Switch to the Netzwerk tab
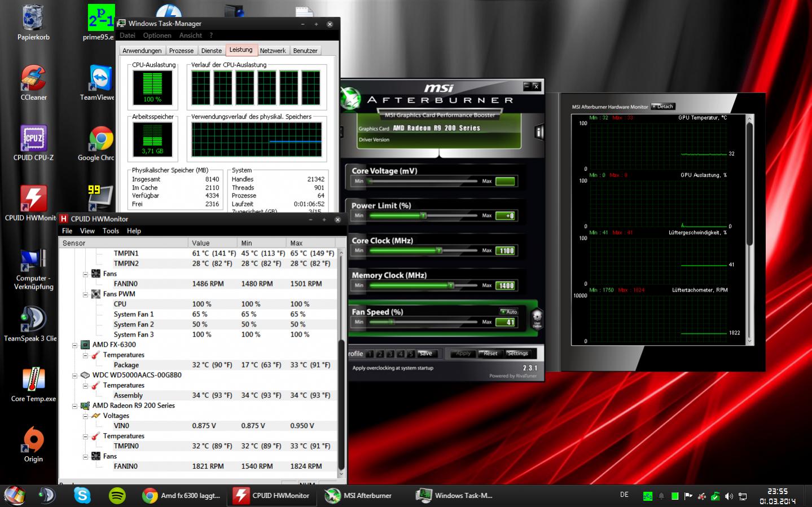Viewport: 812px width, 507px height. point(273,51)
